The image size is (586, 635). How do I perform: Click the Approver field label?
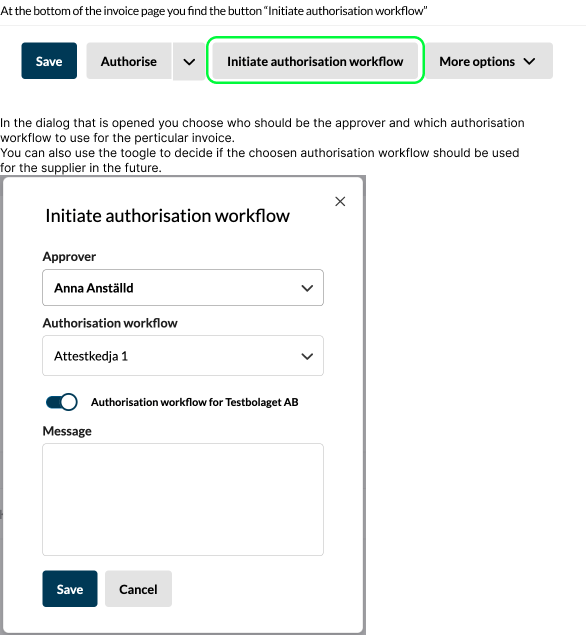(69, 256)
